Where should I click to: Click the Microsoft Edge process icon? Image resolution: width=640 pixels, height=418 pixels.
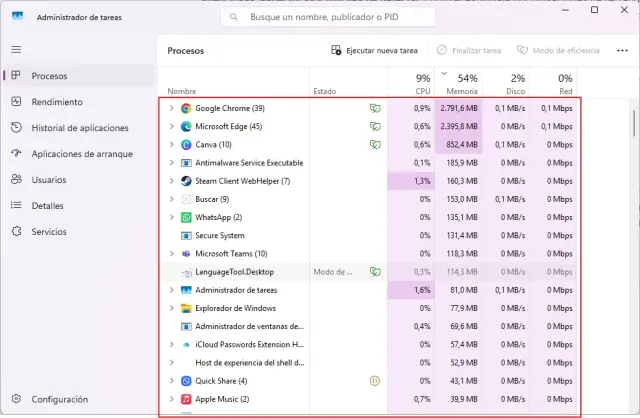186,126
